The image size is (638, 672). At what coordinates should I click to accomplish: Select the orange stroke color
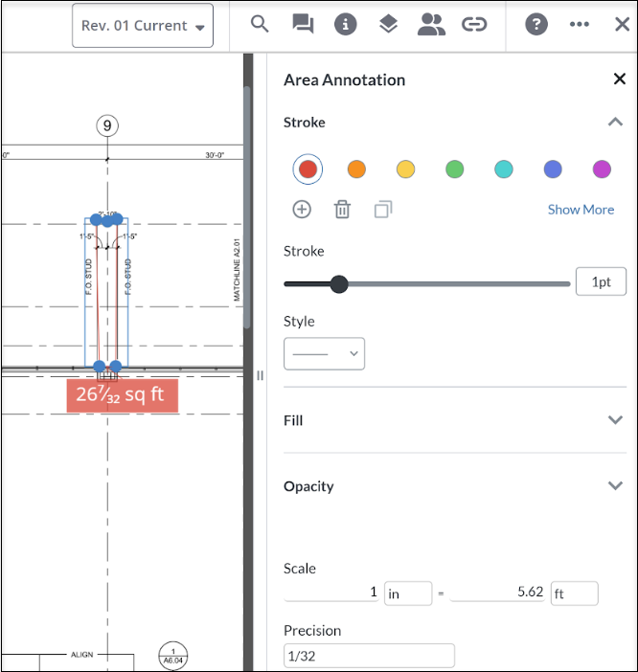click(x=356, y=169)
